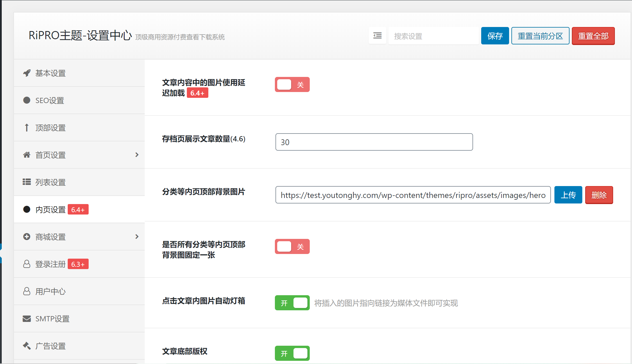Click the user icon beside 登录注册
The image size is (632, 364).
27,264
